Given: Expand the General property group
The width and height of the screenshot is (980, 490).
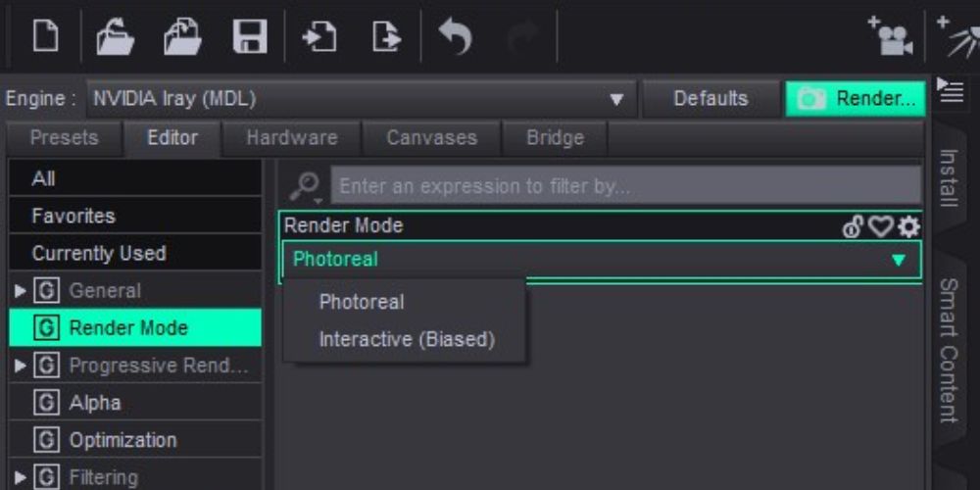Looking at the screenshot, I should pyautogui.click(x=21, y=291).
